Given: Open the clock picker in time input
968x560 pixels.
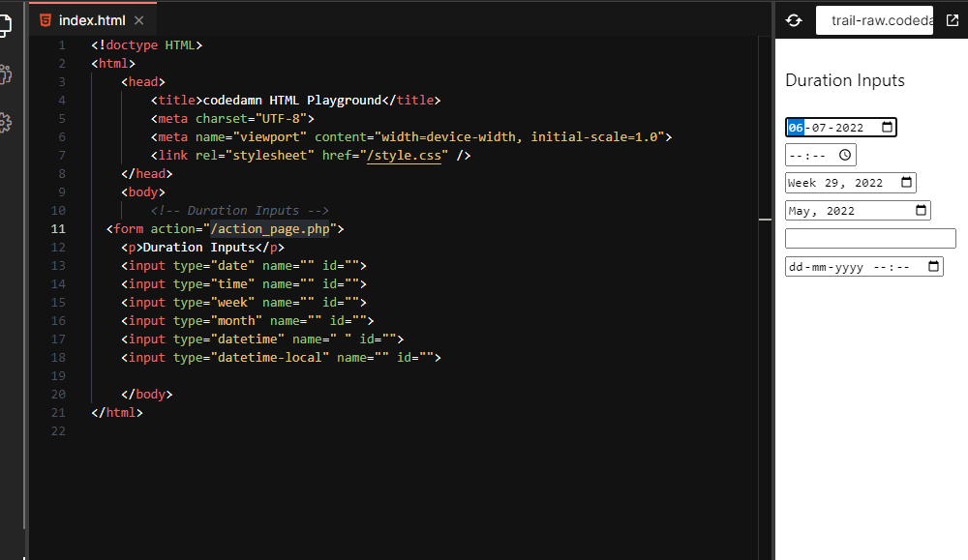Looking at the screenshot, I should tap(844, 155).
